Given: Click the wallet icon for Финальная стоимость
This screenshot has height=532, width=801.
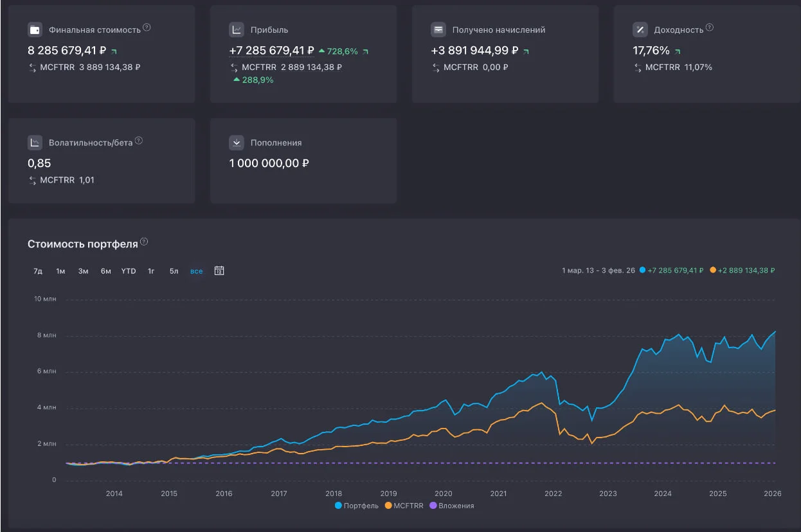Looking at the screenshot, I should [x=35, y=30].
